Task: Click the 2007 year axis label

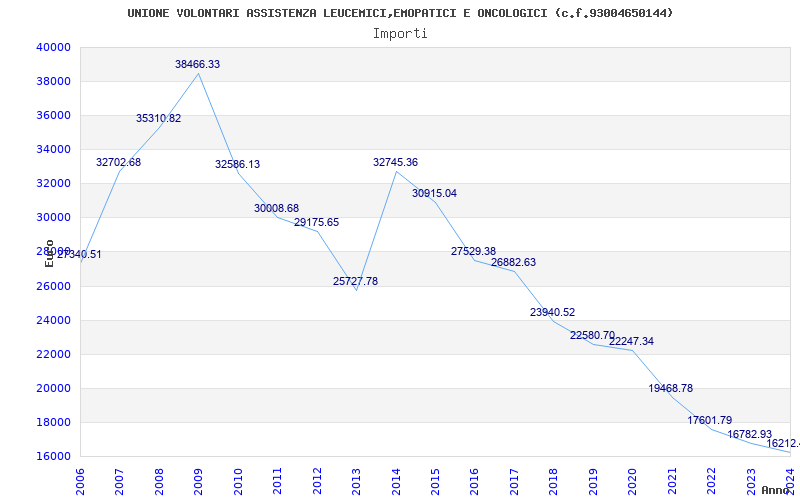Action: [119, 481]
